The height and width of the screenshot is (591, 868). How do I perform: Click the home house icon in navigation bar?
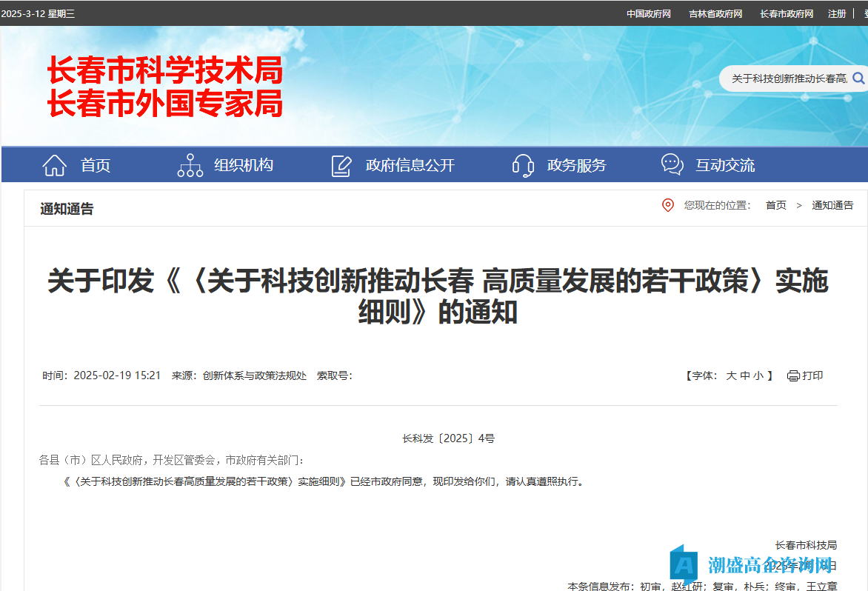55,165
